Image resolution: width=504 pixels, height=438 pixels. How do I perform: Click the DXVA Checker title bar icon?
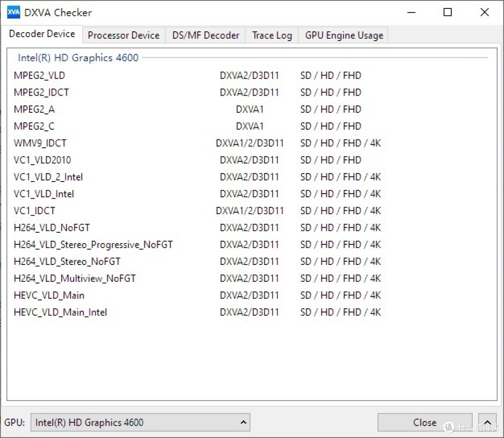click(x=13, y=12)
